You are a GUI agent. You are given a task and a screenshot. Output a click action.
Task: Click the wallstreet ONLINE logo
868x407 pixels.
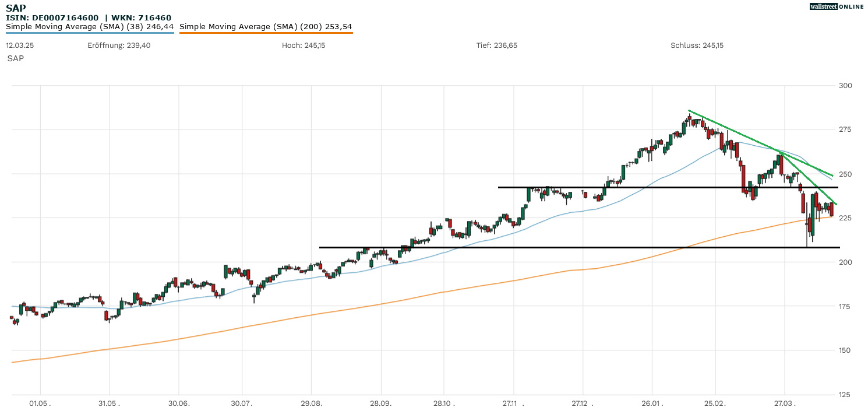pyautogui.click(x=837, y=6)
